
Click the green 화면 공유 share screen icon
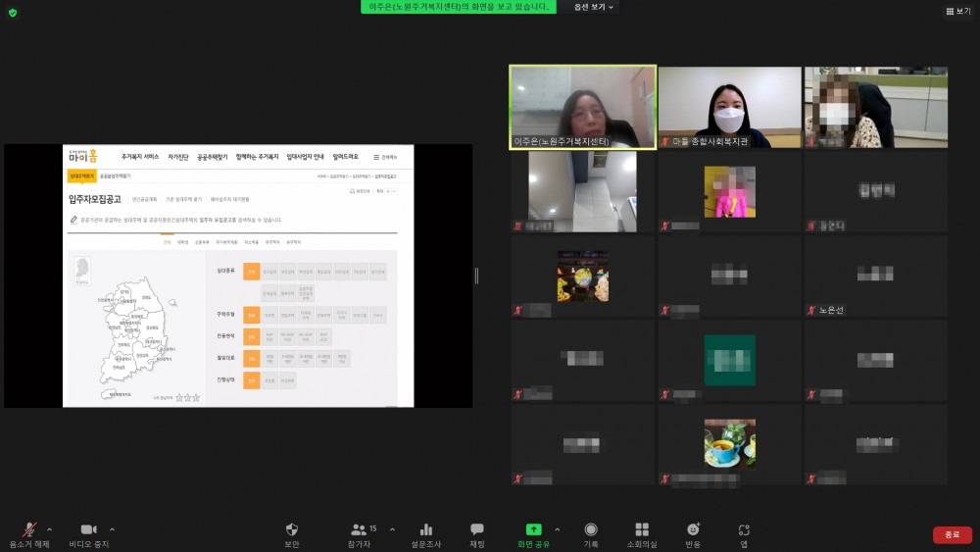pos(533,530)
